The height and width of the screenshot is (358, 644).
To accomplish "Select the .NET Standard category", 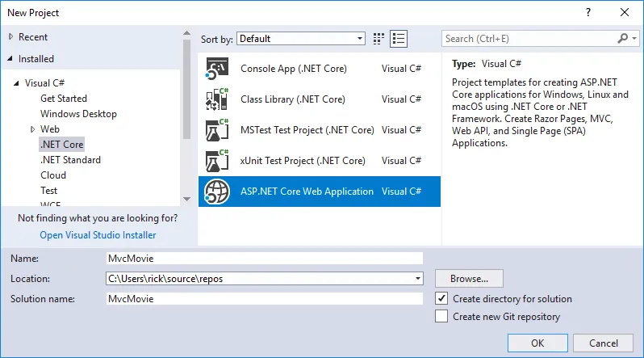I will coord(70,160).
